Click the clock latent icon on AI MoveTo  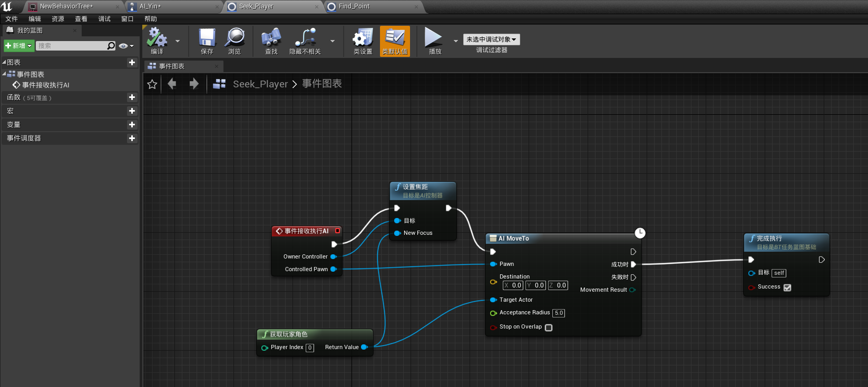coord(640,233)
